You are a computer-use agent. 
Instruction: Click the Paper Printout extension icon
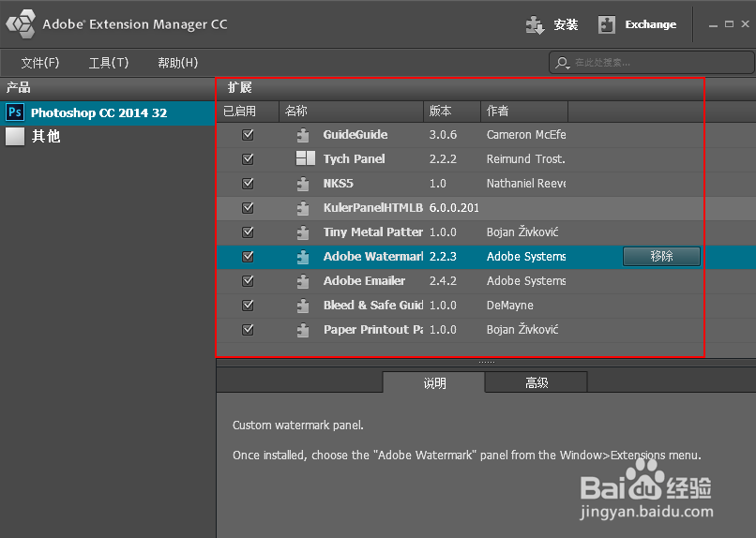(x=303, y=331)
